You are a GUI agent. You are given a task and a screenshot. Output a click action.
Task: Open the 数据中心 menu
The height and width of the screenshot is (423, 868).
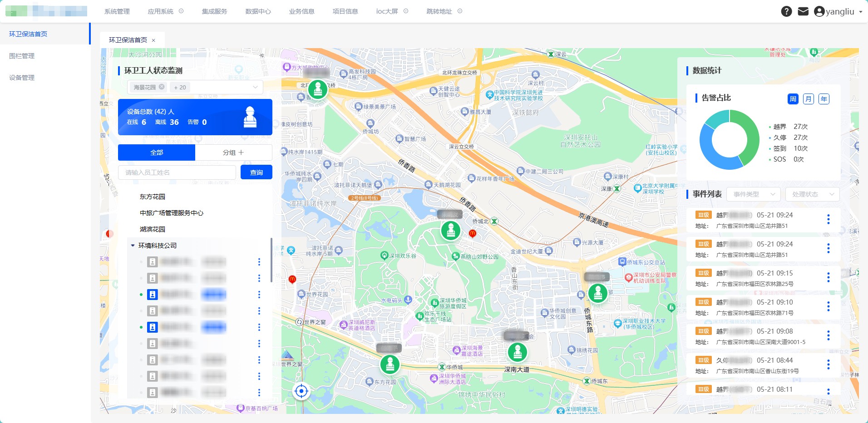tap(258, 11)
